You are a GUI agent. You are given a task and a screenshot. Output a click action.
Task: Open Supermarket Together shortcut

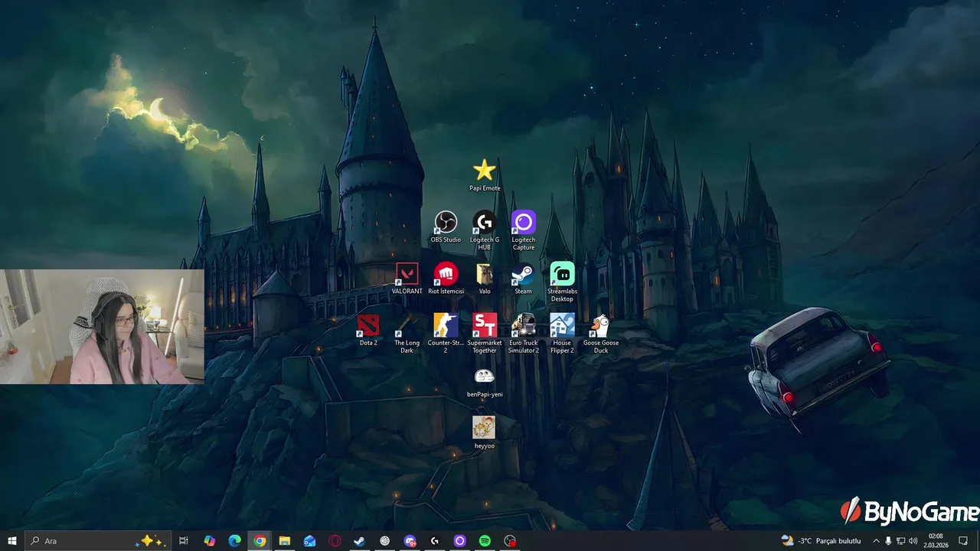[485, 325]
